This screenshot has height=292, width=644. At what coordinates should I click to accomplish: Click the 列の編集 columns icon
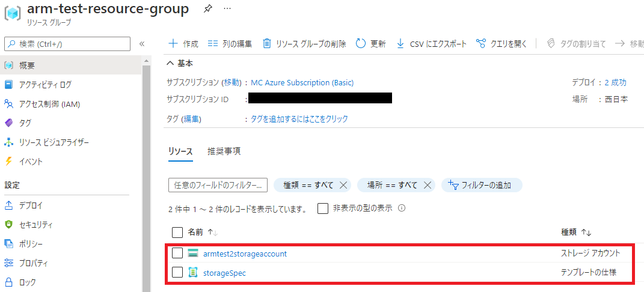(213, 43)
